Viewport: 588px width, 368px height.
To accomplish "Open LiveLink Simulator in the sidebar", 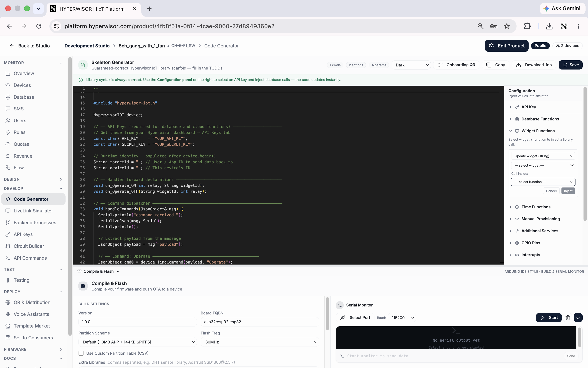I will point(33,211).
